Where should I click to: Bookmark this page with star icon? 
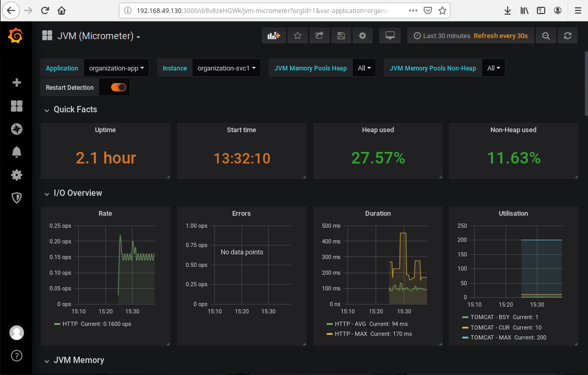(442, 10)
